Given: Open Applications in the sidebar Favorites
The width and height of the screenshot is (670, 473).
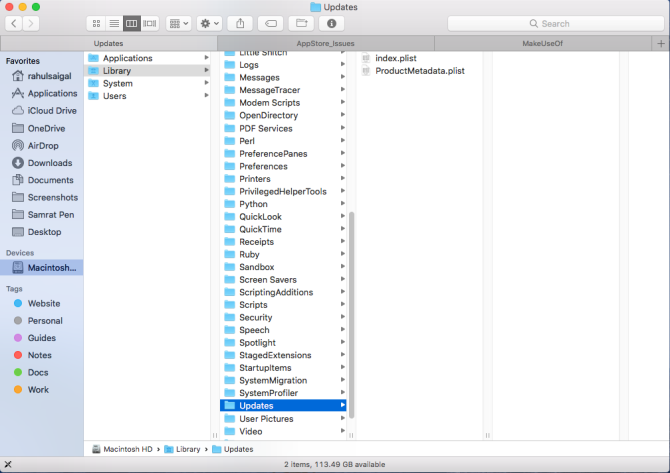Looking at the screenshot, I should (44, 93).
